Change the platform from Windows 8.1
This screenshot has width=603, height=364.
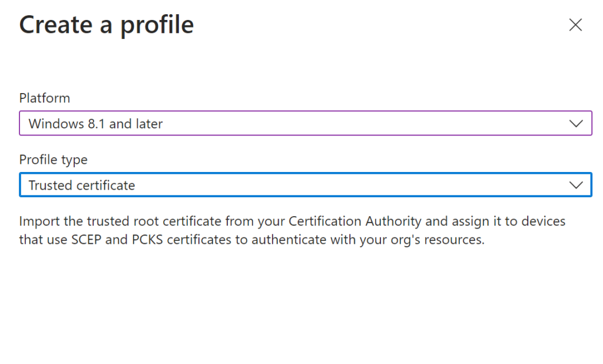(x=306, y=123)
